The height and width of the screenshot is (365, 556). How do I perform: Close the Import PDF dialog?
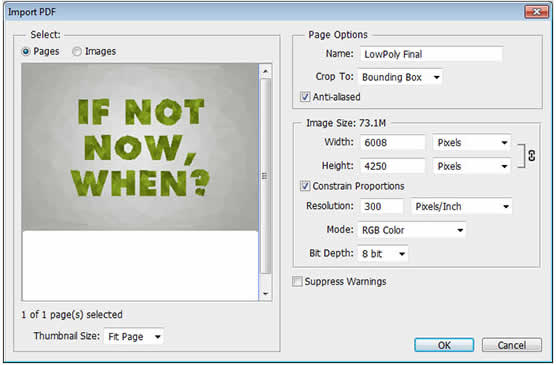tap(536, 12)
